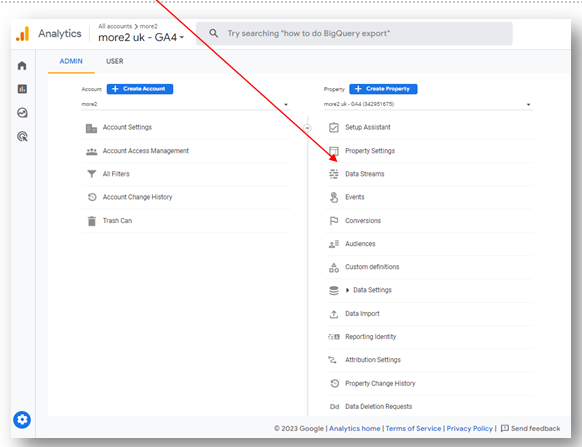Open Data Streams
This screenshot has width=582, height=447.
pyautogui.click(x=365, y=174)
